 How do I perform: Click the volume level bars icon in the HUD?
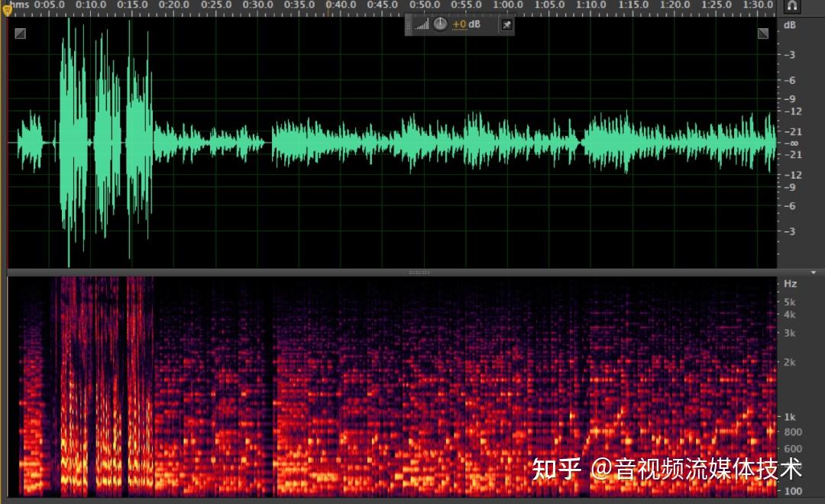click(422, 24)
